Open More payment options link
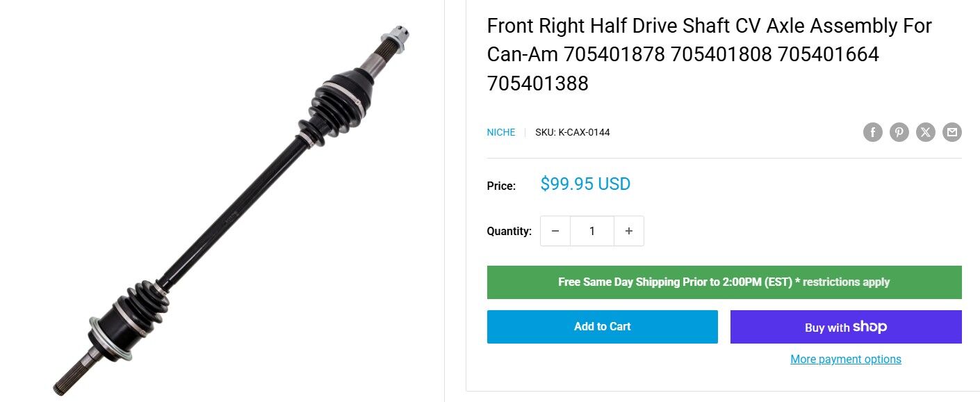Image resolution: width=980 pixels, height=402 pixels. click(846, 360)
